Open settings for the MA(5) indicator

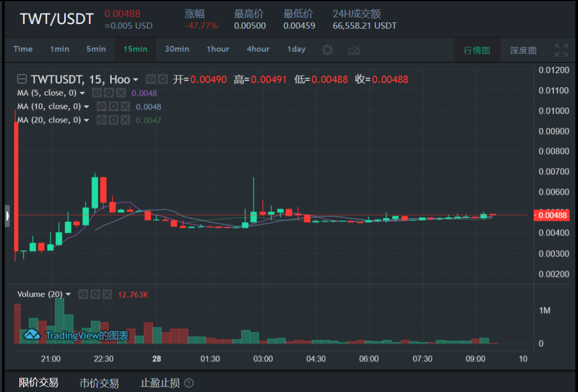pos(109,93)
